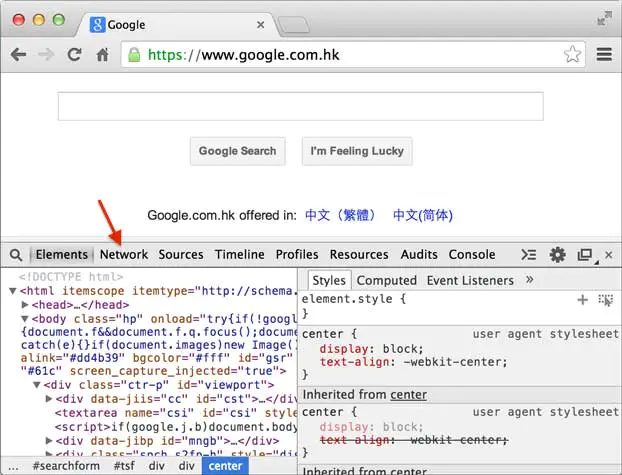Open the Chrome hamburger menu

click(x=604, y=54)
